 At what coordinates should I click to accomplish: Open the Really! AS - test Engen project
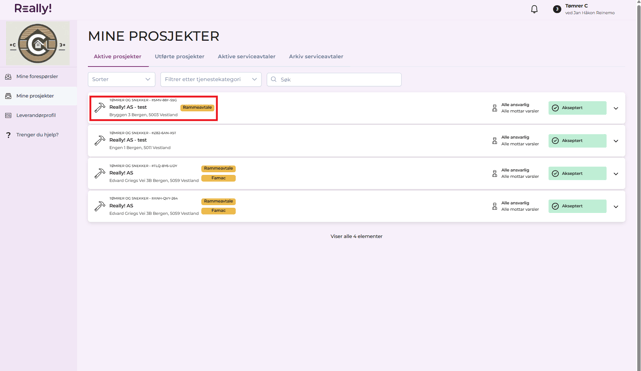[x=128, y=140]
